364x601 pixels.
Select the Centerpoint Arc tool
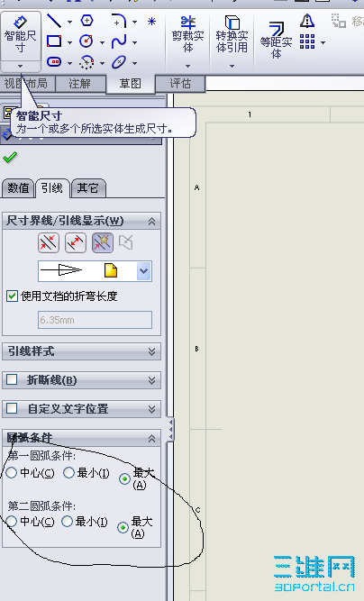[87, 61]
